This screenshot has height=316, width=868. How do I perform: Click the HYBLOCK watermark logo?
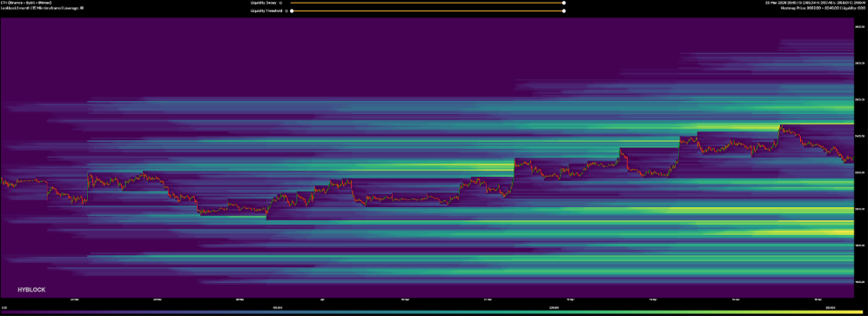pyautogui.click(x=31, y=289)
